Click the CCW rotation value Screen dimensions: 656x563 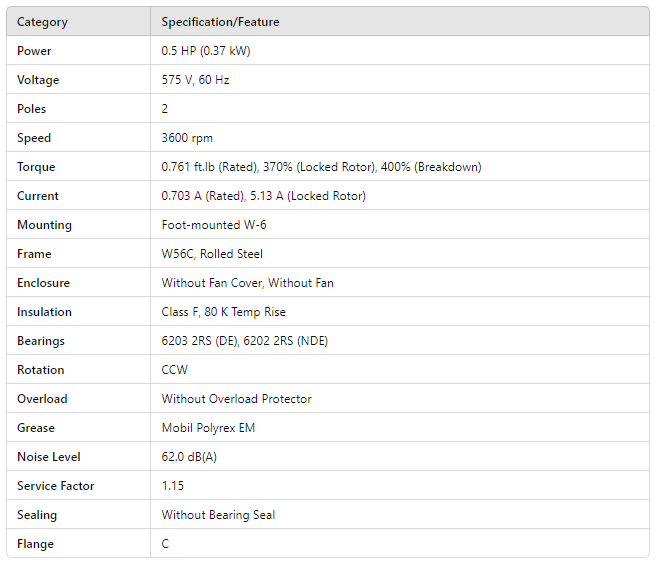(175, 370)
